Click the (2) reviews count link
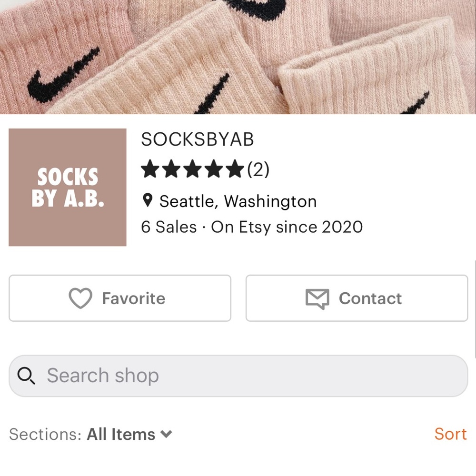The image size is (476, 476). 258,169
